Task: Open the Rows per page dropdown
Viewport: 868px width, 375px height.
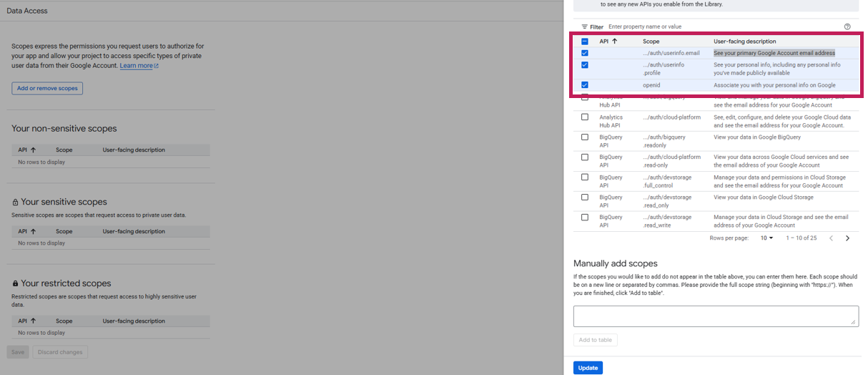Action: (x=766, y=238)
